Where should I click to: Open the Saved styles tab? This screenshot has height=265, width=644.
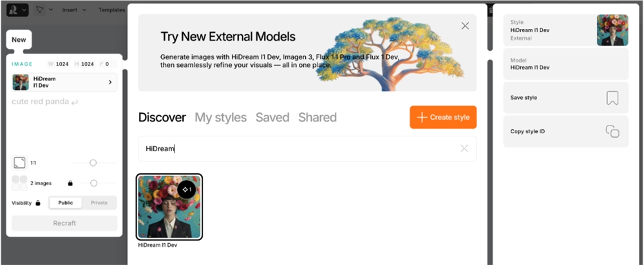point(272,117)
